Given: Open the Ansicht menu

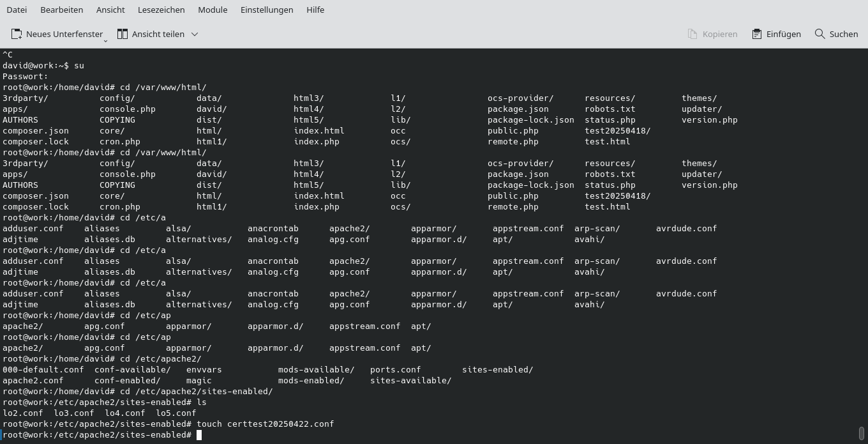Looking at the screenshot, I should coord(110,10).
